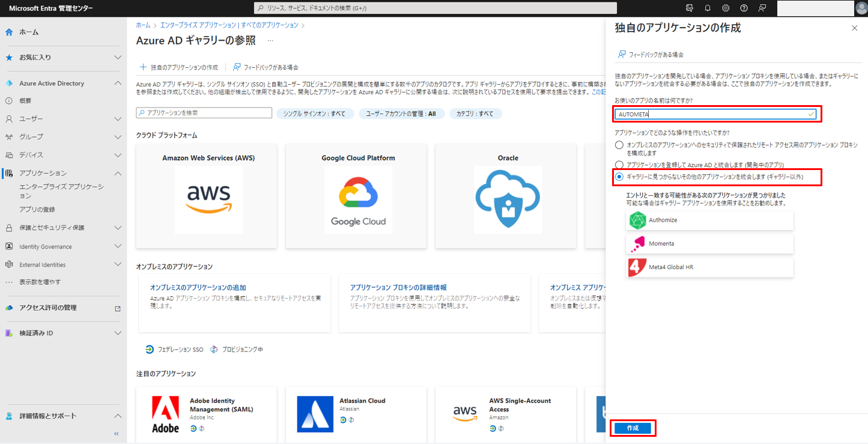Image resolution: width=868 pixels, height=444 pixels.
Task: Click the top resource search bar
Action: click(x=436, y=8)
